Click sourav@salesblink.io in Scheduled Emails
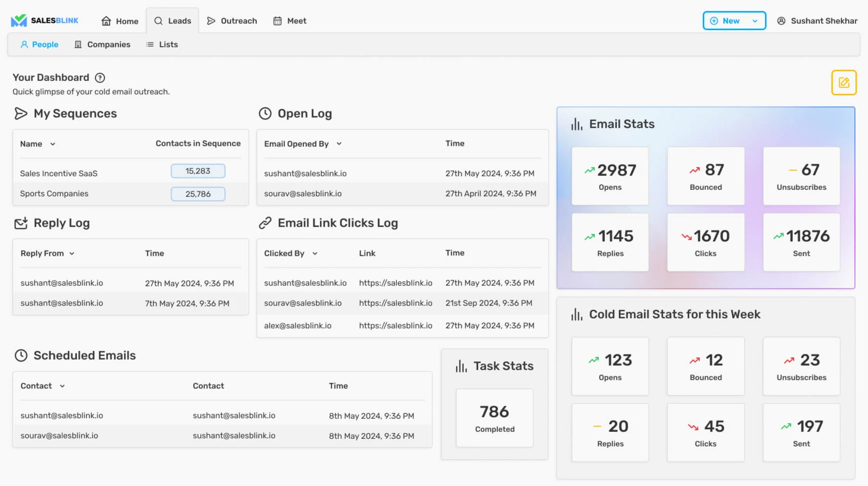 pos(59,436)
